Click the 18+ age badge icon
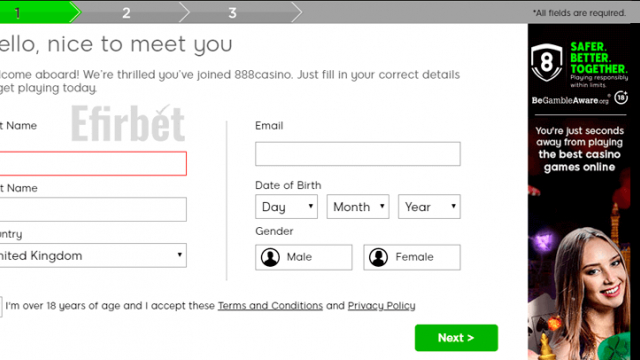640x360 pixels. [x=621, y=98]
